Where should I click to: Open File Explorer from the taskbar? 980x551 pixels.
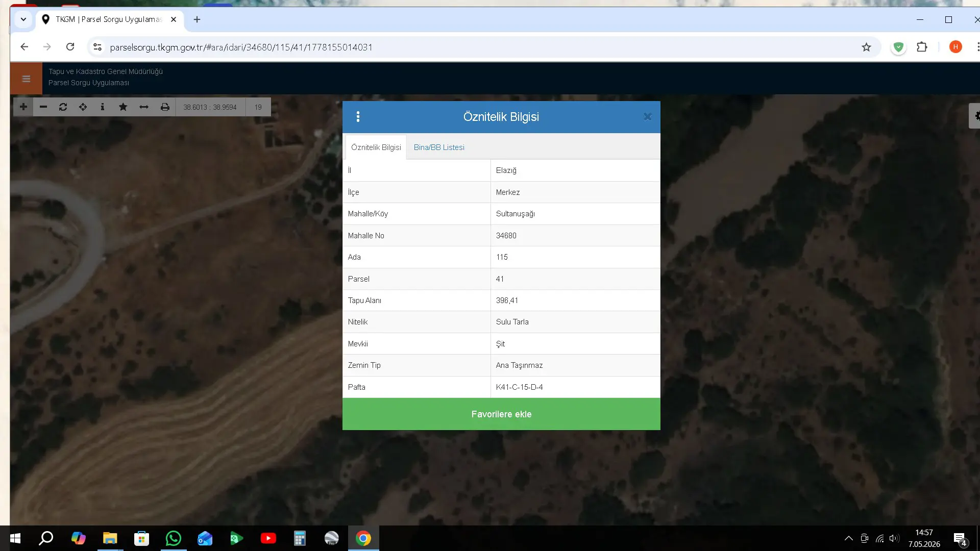coord(110,538)
